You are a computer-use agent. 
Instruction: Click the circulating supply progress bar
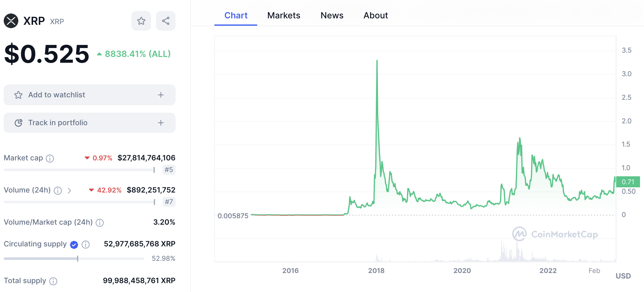(x=74, y=259)
